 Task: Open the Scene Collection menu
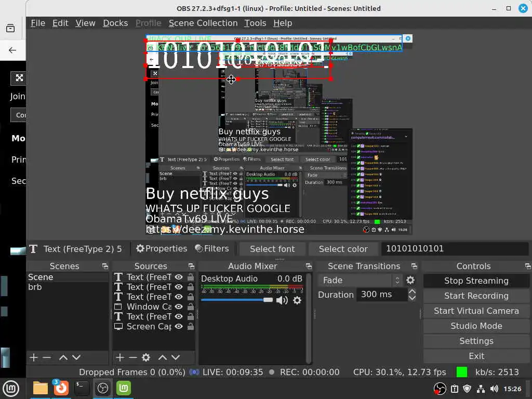pyautogui.click(x=203, y=23)
